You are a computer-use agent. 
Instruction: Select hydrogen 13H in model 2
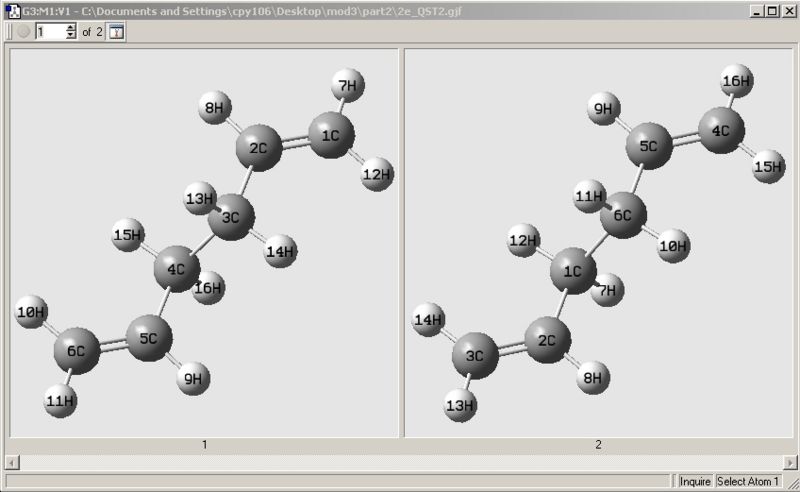[x=460, y=405]
